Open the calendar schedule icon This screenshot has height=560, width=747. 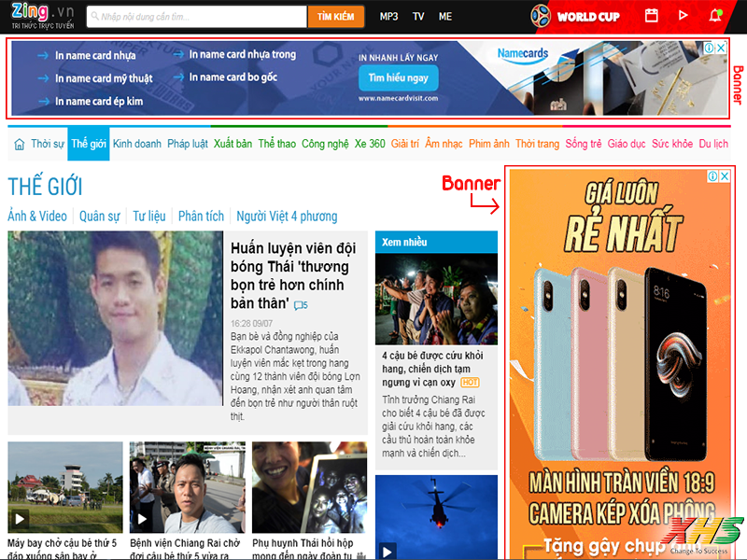tap(651, 16)
